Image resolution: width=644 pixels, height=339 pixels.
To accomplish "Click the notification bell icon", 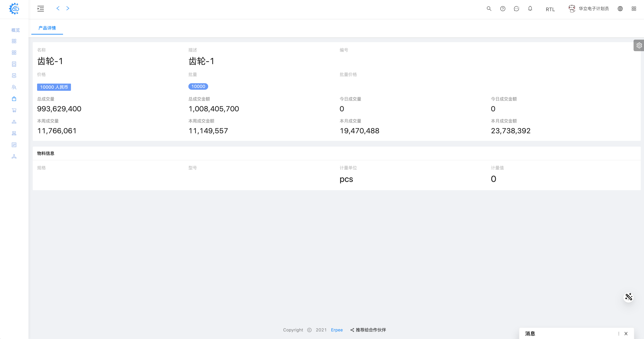I will (530, 9).
